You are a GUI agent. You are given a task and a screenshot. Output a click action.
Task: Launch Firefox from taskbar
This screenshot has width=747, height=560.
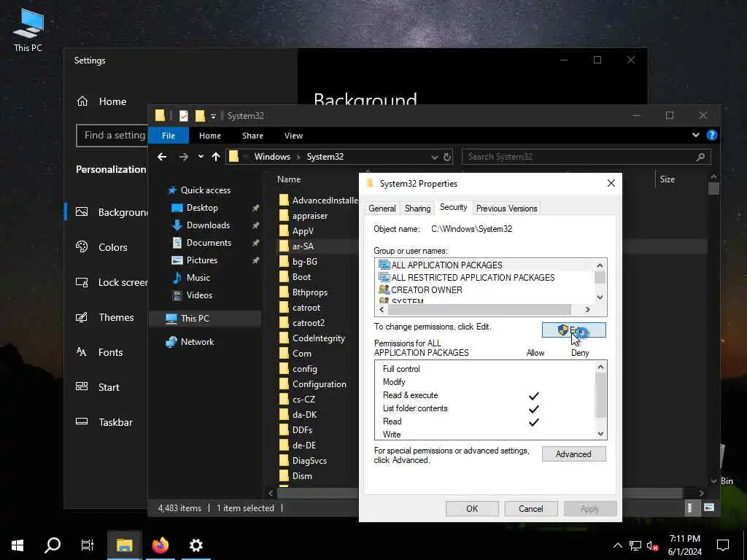tap(160, 545)
